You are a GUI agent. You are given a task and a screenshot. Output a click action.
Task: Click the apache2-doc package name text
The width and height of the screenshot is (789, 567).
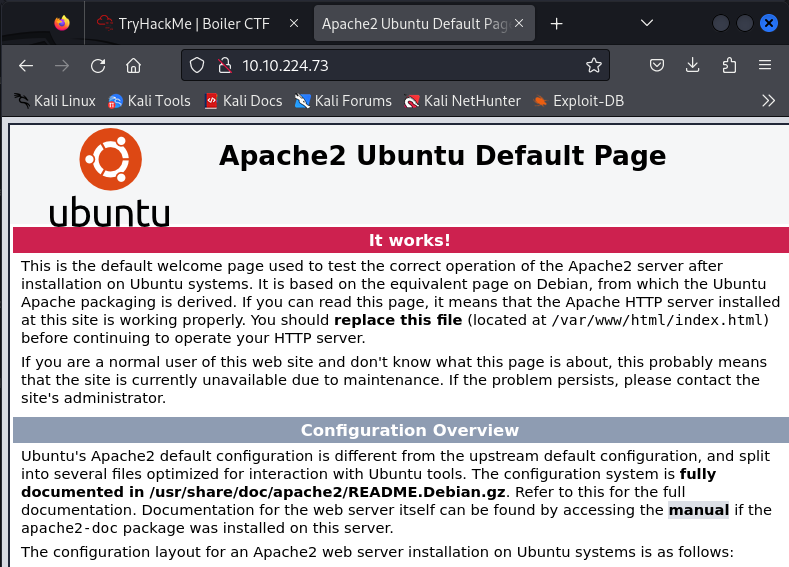coord(68,528)
